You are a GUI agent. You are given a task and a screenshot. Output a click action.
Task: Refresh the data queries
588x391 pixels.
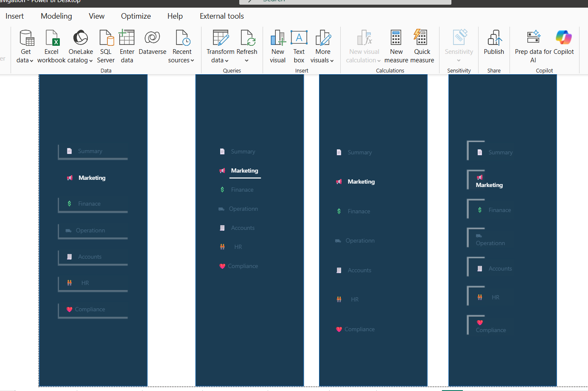[x=247, y=38]
